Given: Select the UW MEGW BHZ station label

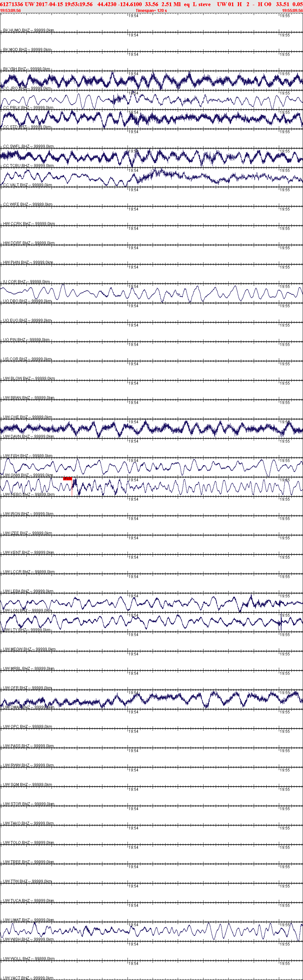Looking at the screenshot, I should (29, 649).
